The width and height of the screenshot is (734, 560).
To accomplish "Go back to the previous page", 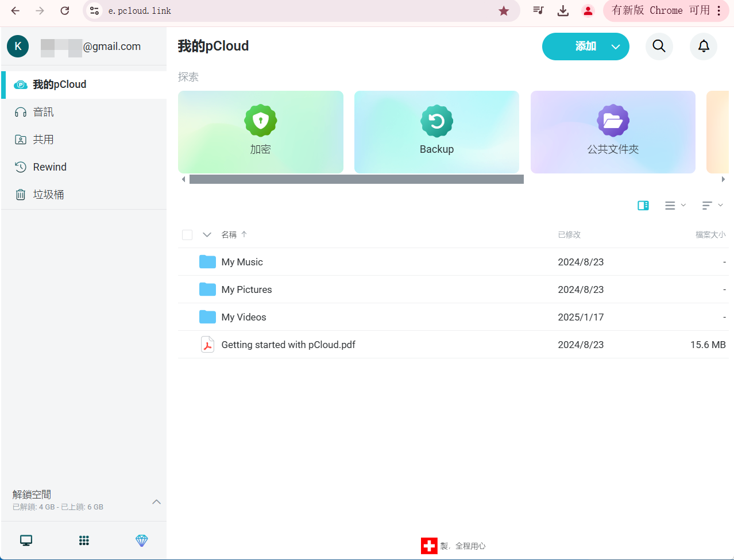I will [x=16, y=11].
